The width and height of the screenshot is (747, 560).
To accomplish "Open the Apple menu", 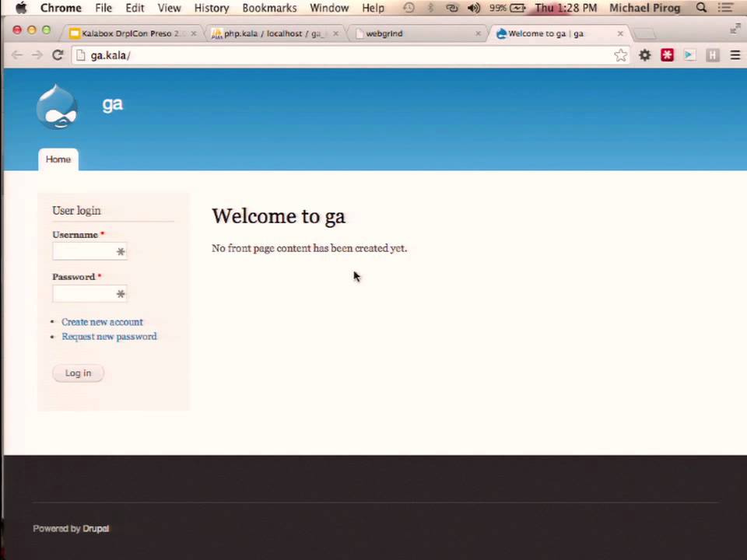I will (21, 8).
